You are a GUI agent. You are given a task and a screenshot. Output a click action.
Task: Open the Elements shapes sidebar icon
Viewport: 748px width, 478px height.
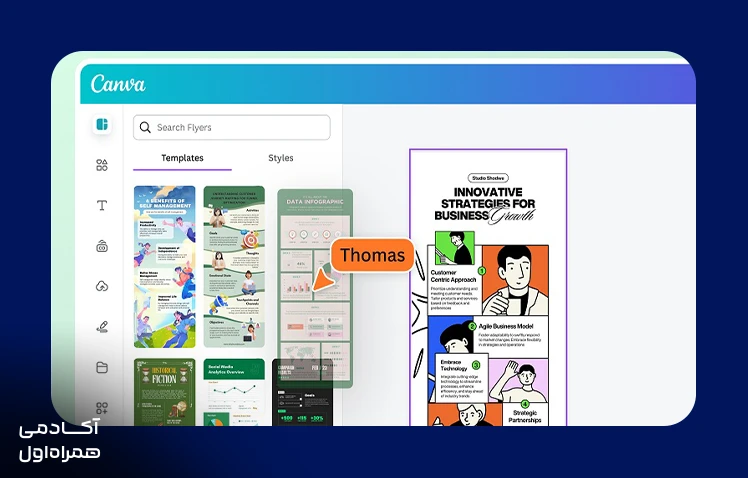(x=102, y=165)
